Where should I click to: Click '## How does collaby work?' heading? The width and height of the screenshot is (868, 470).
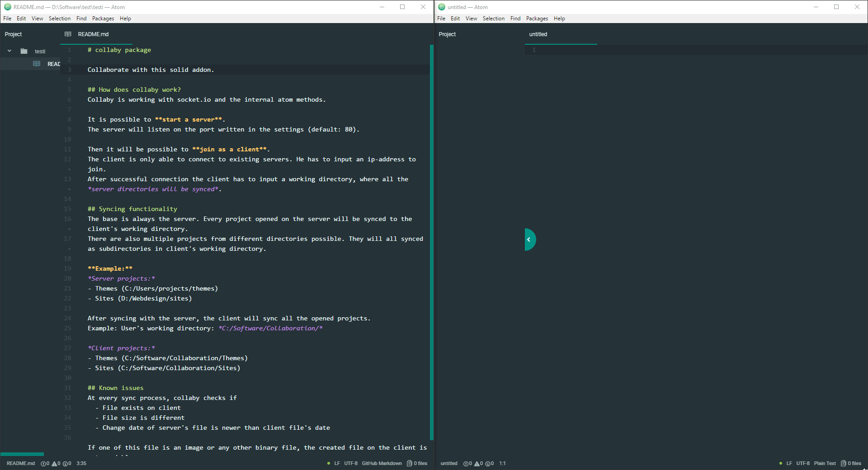[x=134, y=89]
